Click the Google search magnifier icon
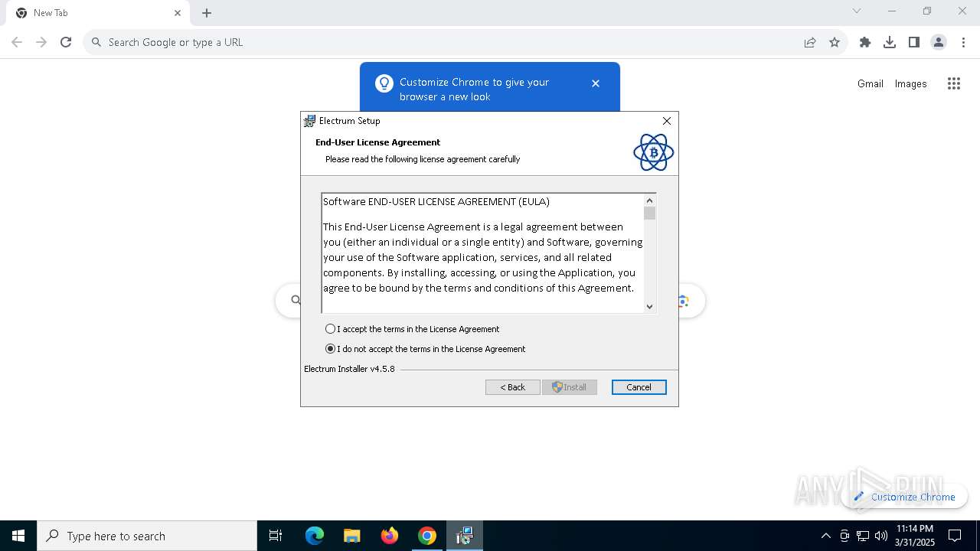 (x=296, y=300)
